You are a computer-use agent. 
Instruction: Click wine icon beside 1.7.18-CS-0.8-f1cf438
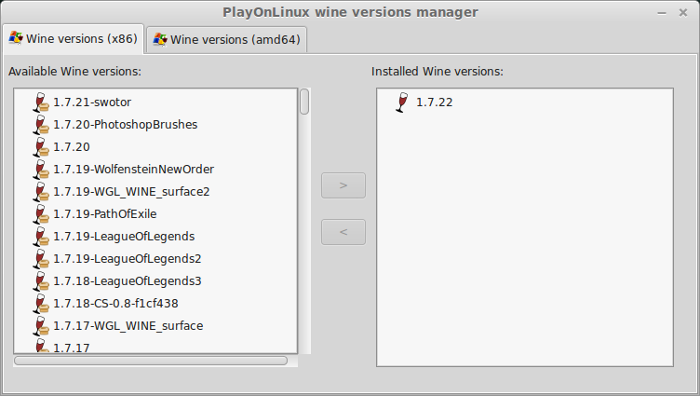click(x=41, y=303)
